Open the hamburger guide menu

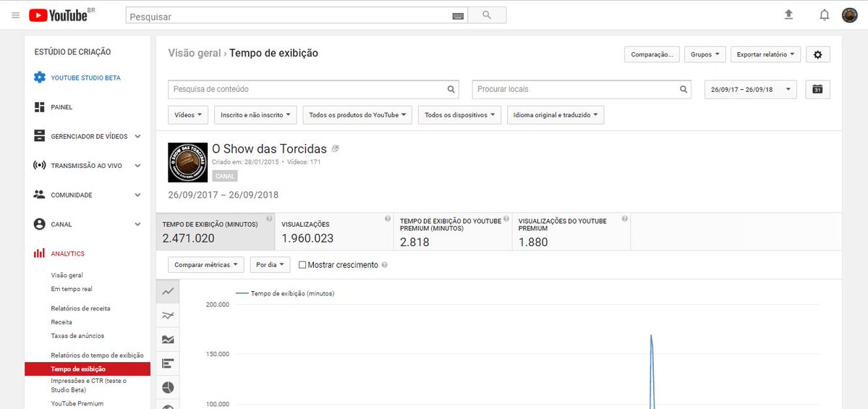tap(15, 15)
